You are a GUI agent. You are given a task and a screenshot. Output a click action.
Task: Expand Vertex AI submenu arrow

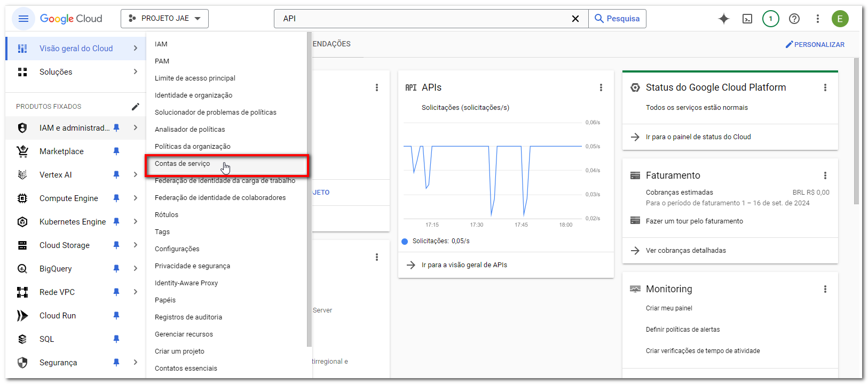click(x=136, y=175)
